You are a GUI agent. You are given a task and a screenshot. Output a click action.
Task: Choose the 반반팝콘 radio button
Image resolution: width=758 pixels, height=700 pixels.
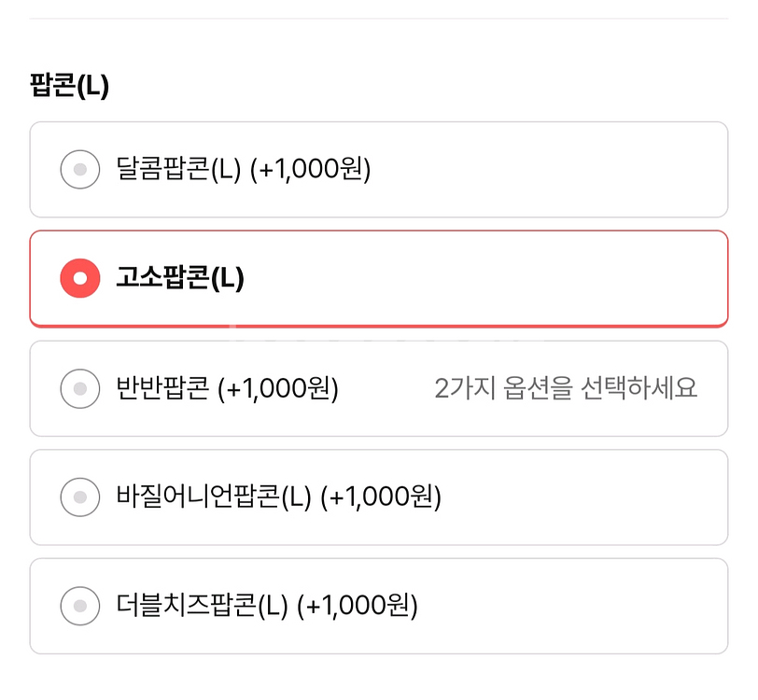pyautogui.click(x=80, y=388)
